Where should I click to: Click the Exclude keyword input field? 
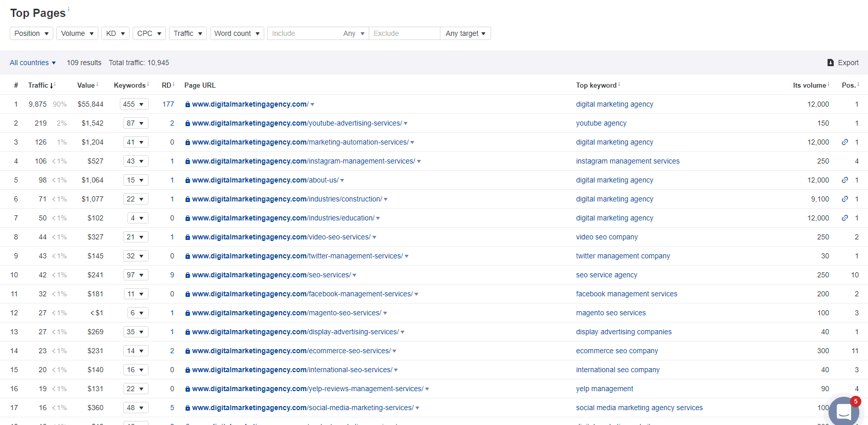pos(404,33)
